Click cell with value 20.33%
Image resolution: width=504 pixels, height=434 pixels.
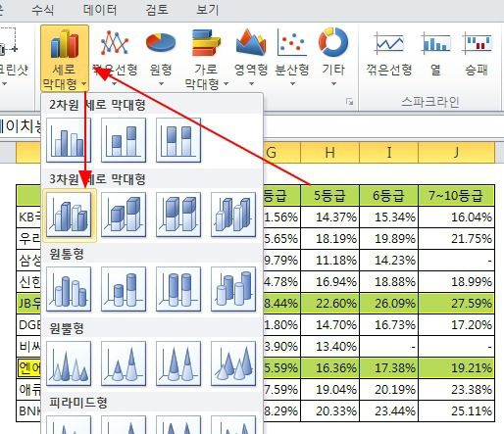pos(329,410)
